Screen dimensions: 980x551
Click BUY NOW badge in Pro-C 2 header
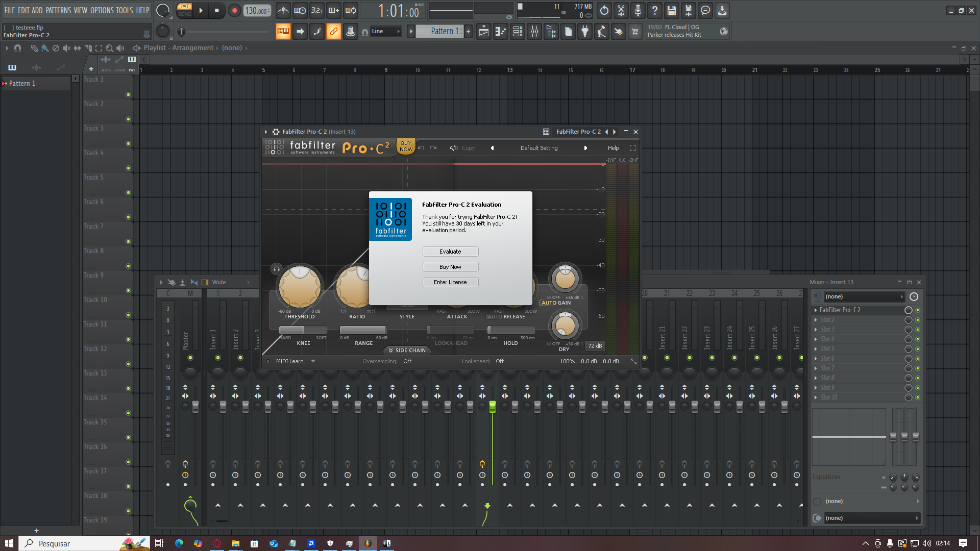tap(406, 146)
